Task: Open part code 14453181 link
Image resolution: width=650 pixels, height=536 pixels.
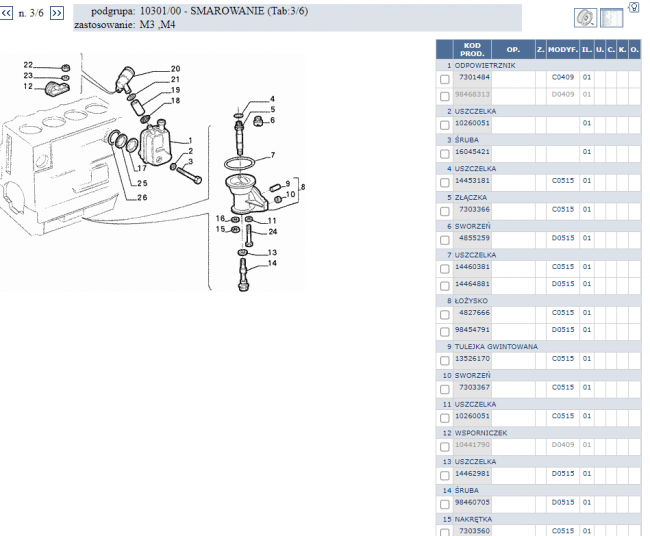Action: click(474, 181)
